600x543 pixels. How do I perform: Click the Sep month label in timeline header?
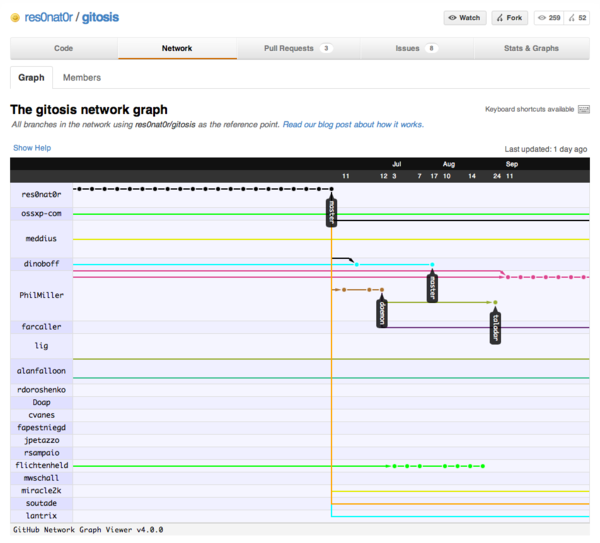click(x=512, y=164)
